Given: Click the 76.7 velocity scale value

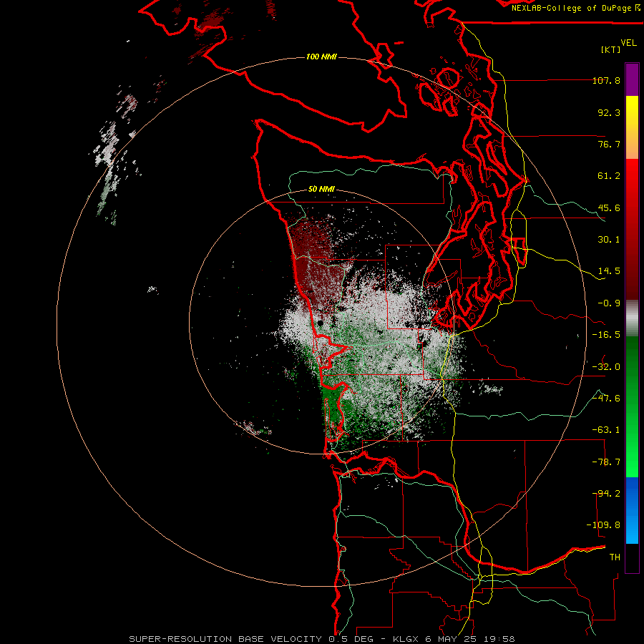Looking at the screenshot, I should pyautogui.click(x=609, y=144).
